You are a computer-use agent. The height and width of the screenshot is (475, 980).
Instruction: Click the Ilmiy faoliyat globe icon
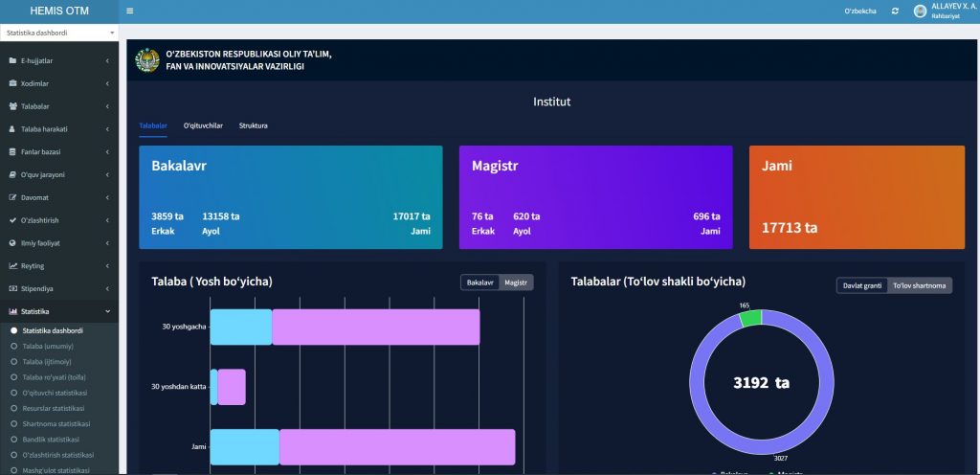(12, 243)
